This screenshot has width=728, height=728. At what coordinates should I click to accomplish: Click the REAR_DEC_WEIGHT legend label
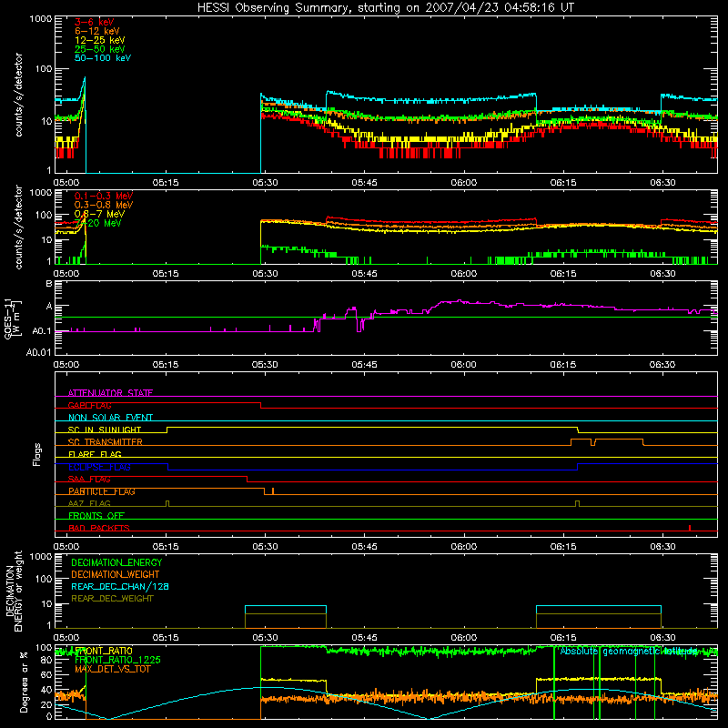click(112, 599)
